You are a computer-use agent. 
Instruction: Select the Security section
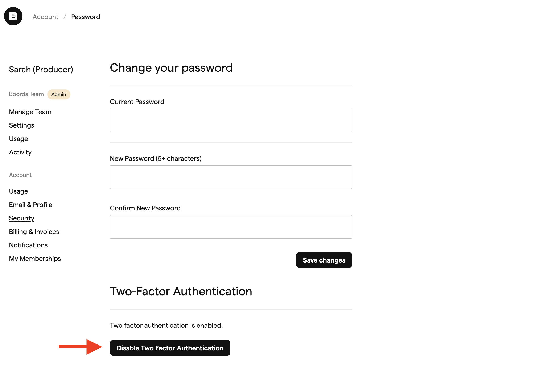(x=21, y=218)
